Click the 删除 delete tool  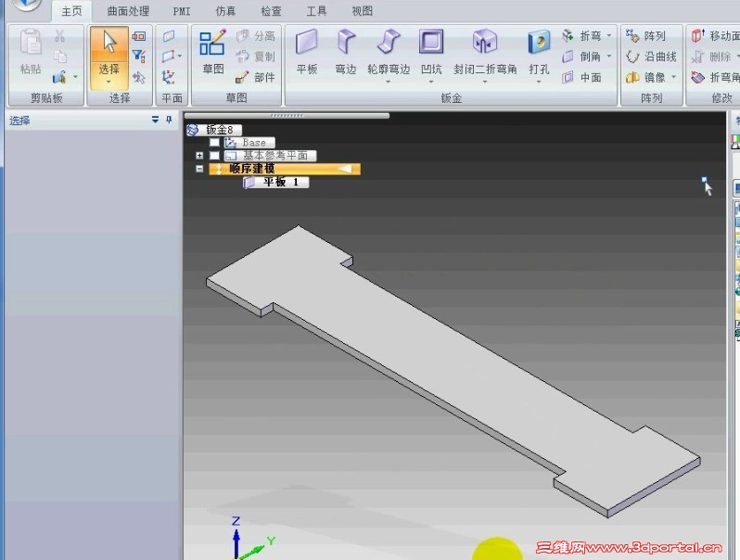click(710, 57)
